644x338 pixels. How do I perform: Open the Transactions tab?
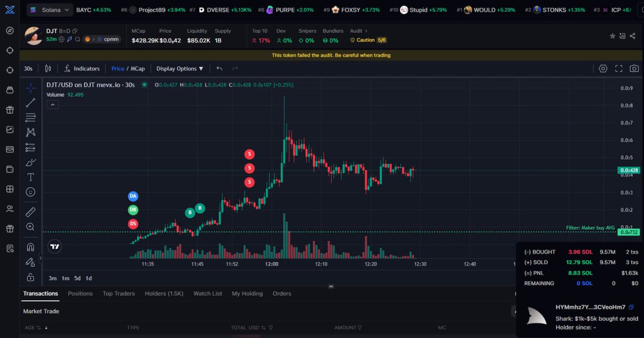[x=40, y=293]
